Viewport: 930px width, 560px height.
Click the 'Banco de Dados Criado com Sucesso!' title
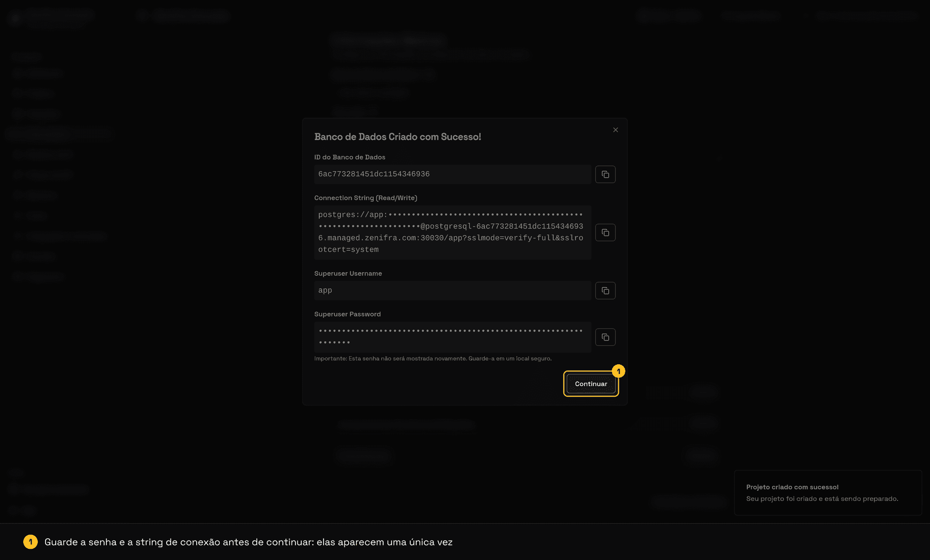tap(398, 137)
